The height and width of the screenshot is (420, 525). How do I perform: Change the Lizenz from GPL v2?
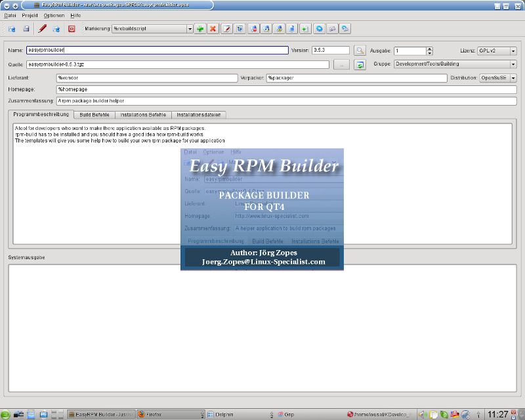pyautogui.click(x=514, y=50)
